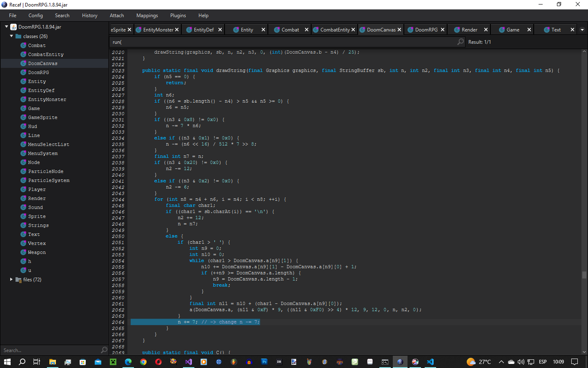The image size is (588, 368).
Task: Close the EntityDef tab
Action: click(220, 30)
